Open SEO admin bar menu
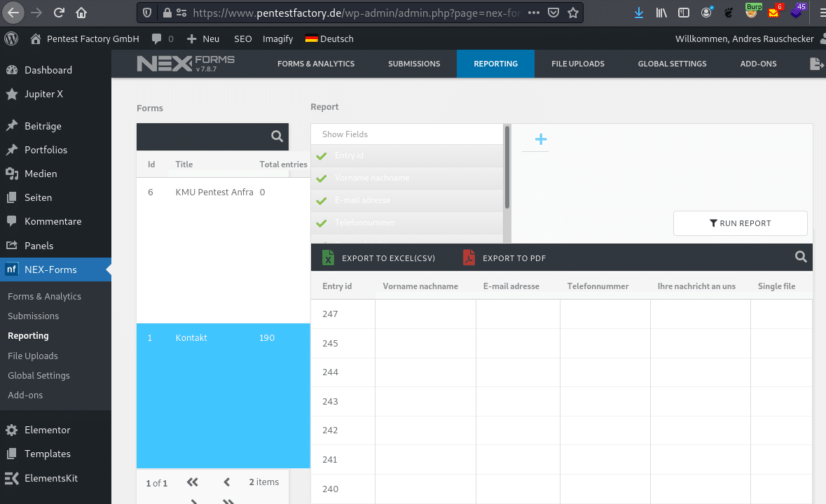 click(243, 39)
